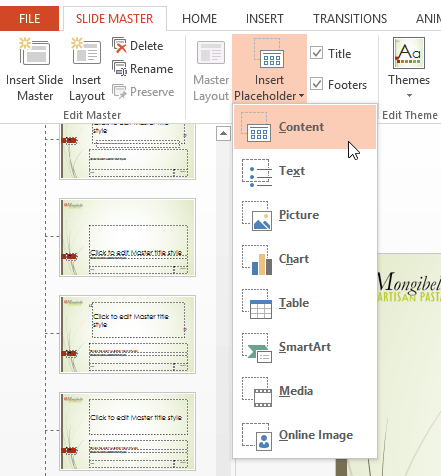This screenshot has height=476, width=441.
Task: Click the Edit Theme group label
Action: (x=410, y=115)
